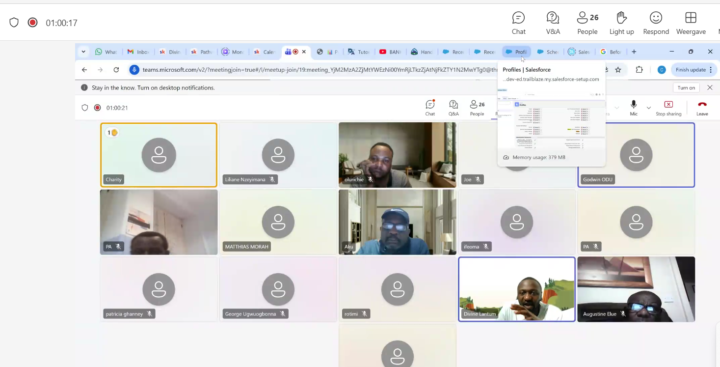Select patricia ghanney's participant tile

pos(159,289)
